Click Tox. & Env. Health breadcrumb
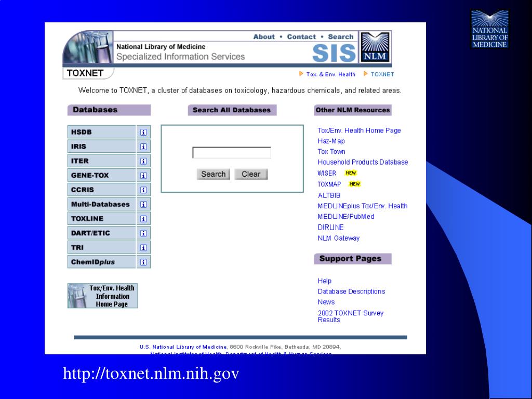This screenshot has height=399, width=532. (330, 74)
